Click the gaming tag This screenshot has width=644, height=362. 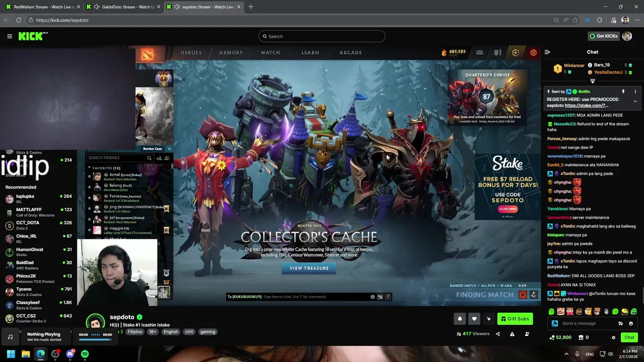pyautogui.click(x=208, y=332)
